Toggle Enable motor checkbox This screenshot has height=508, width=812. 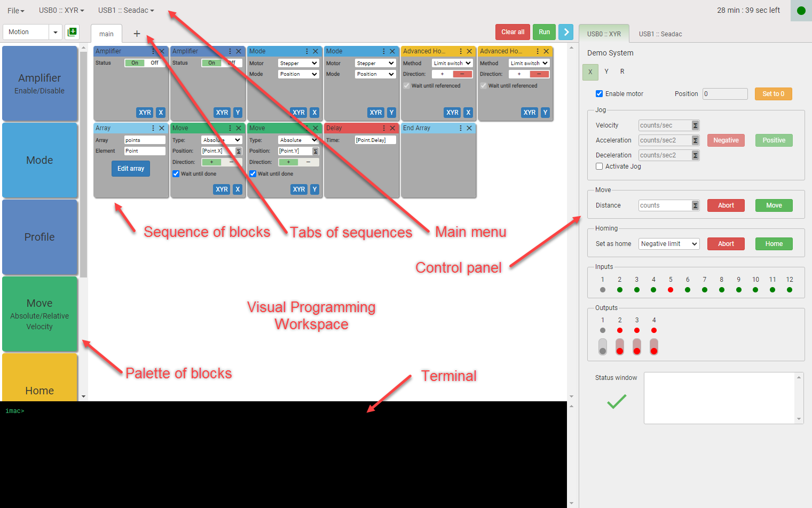click(x=599, y=94)
